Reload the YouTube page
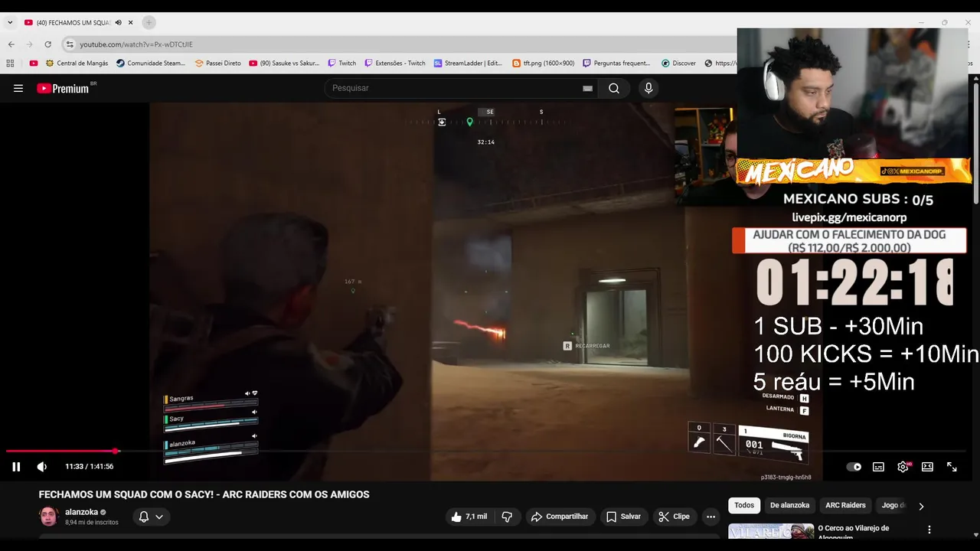The image size is (980, 551). [48, 44]
